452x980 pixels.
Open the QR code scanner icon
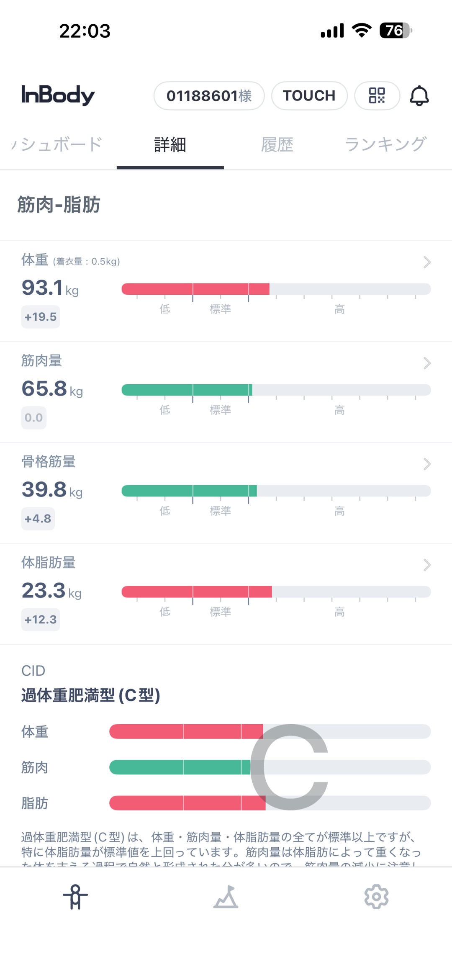click(x=377, y=95)
